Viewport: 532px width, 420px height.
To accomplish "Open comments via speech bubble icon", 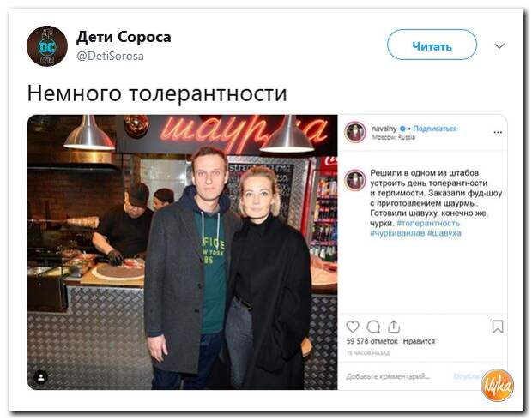I will [x=373, y=327].
